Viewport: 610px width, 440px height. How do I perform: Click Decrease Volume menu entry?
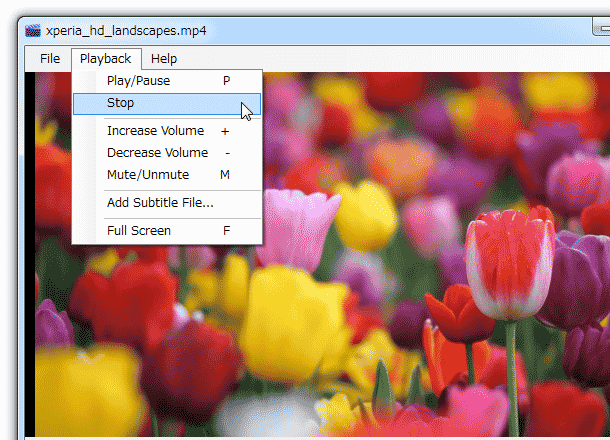coord(167,153)
